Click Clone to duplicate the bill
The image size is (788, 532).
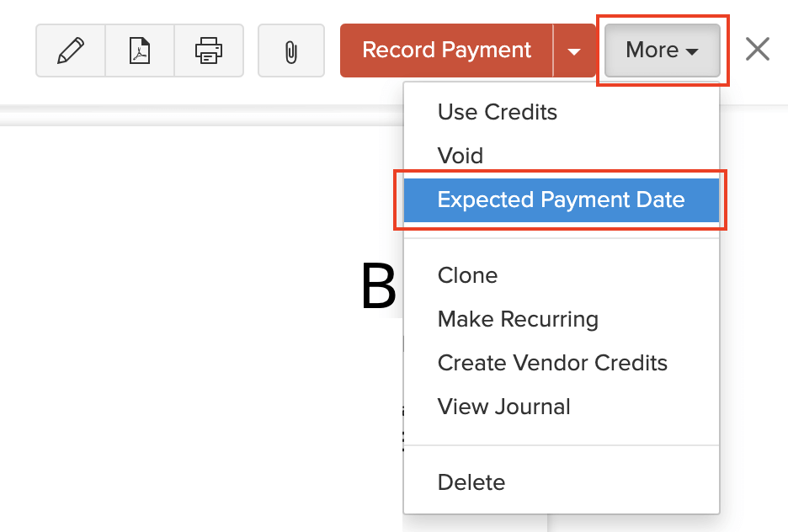(x=467, y=275)
